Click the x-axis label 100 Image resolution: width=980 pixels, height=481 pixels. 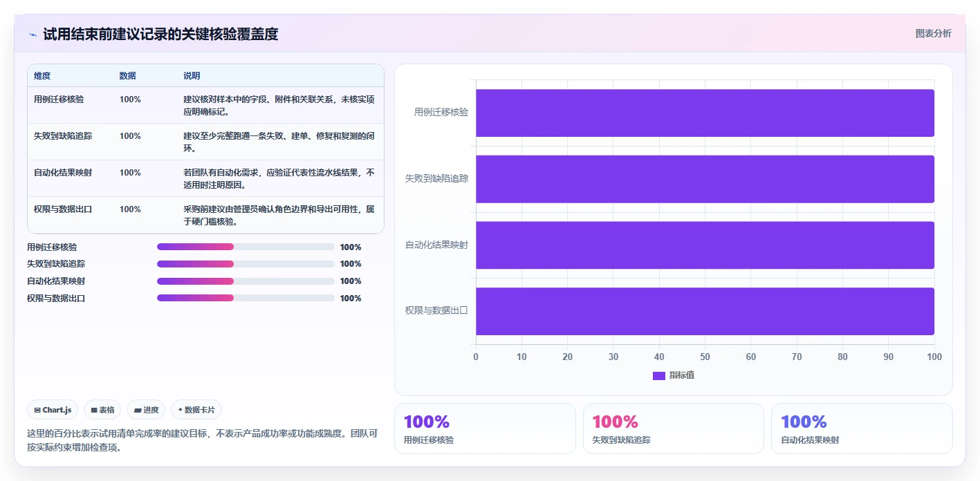(x=934, y=357)
